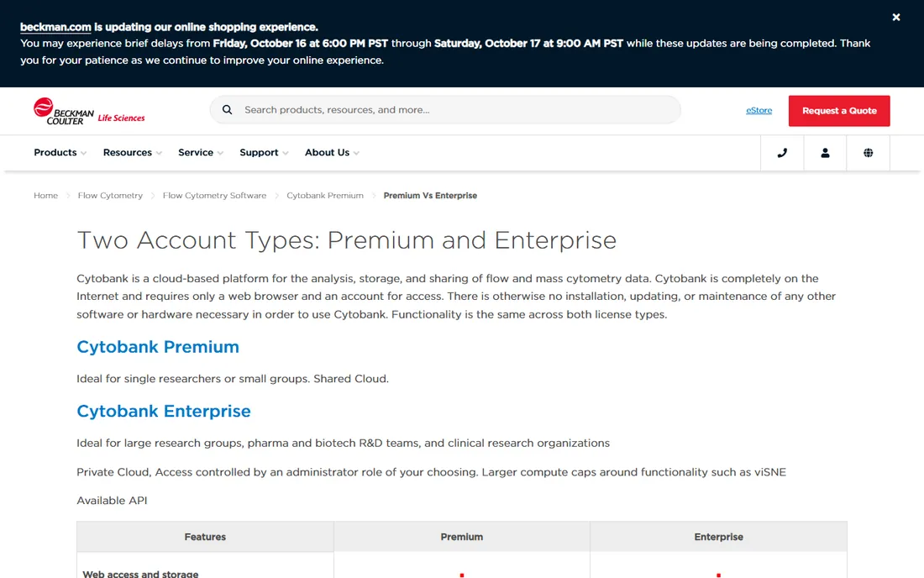Viewport: 924px width, 578px height.
Task: Click the phone contact icon
Action: pos(782,153)
